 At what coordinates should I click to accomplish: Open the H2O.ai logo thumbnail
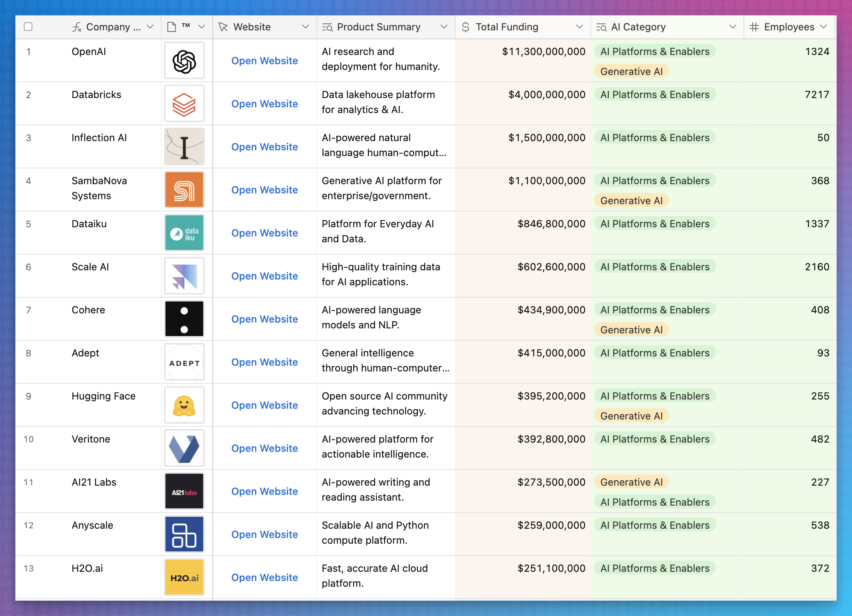click(184, 578)
